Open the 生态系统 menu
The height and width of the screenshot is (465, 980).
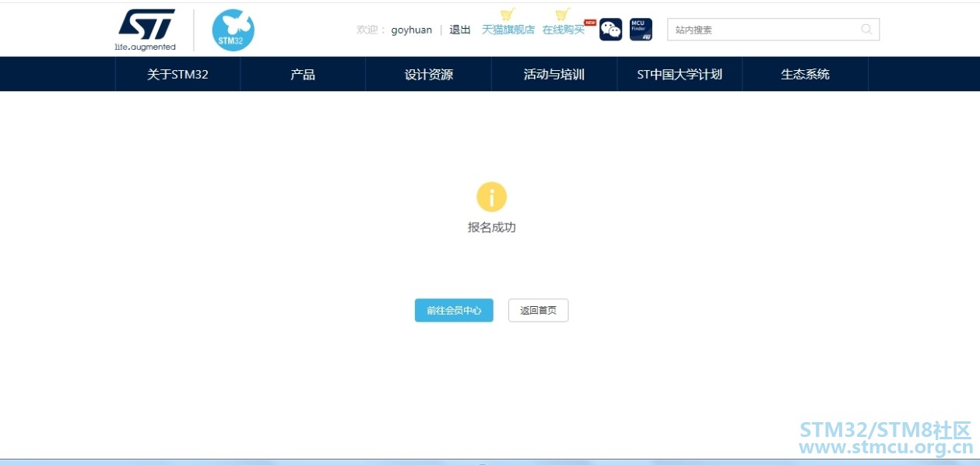click(806, 74)
